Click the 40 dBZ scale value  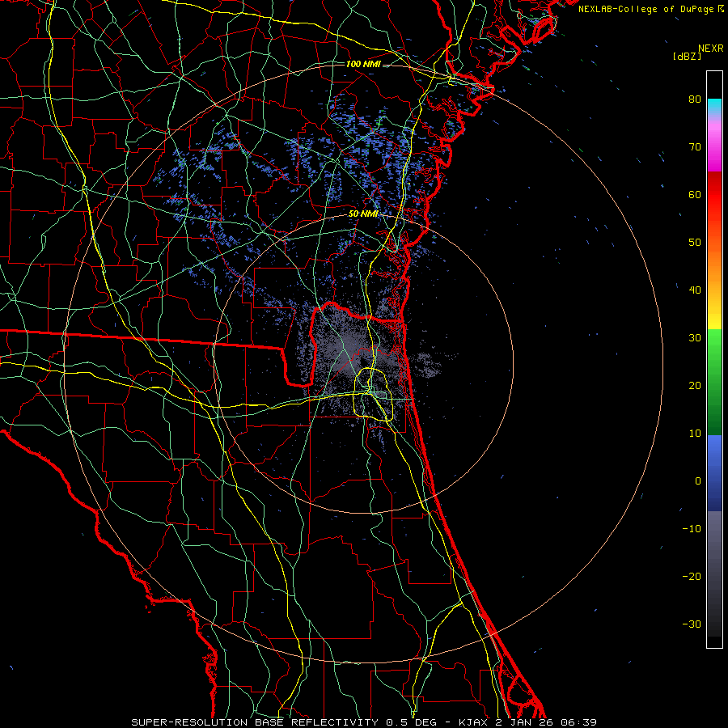coord(695,290)
